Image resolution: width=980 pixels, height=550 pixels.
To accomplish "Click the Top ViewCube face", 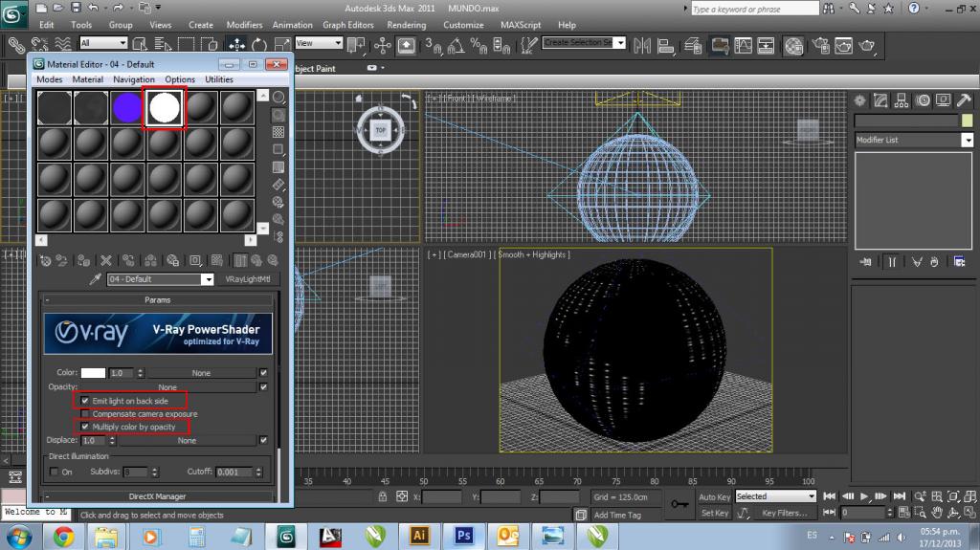I will [x=381, y=130].
